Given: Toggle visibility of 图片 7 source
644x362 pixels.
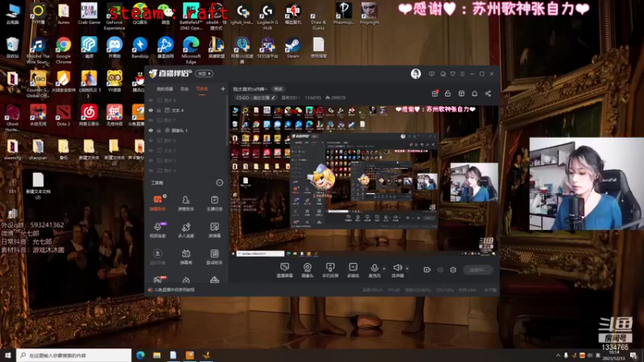Looking at the screenshot, I should tap(151, 120).
